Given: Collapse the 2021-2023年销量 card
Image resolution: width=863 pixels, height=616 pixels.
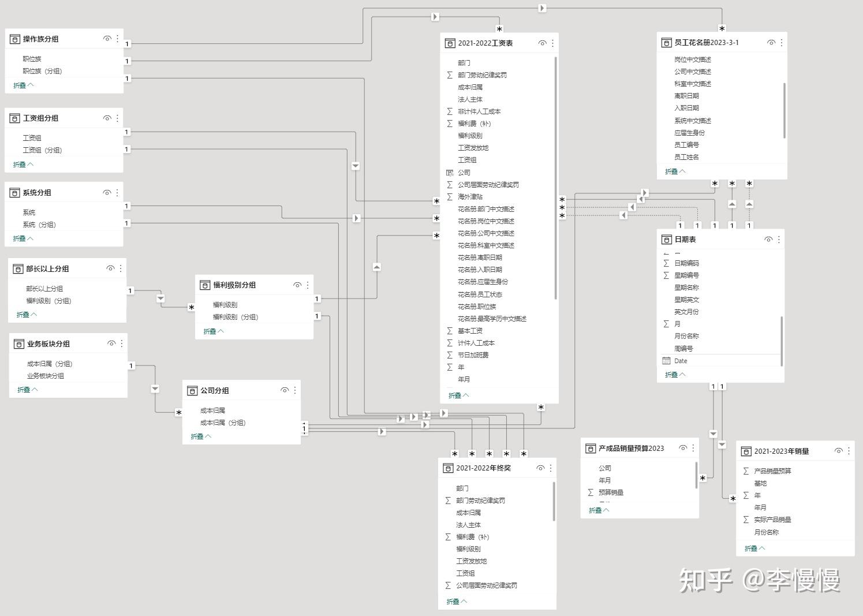Looking at the screenshot, I should [x=755, y=548].
